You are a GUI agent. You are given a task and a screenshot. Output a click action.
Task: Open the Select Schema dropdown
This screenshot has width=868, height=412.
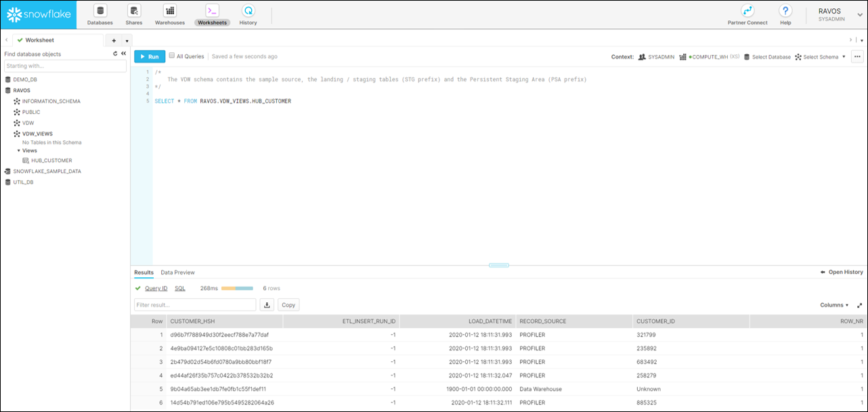[820, 56]
